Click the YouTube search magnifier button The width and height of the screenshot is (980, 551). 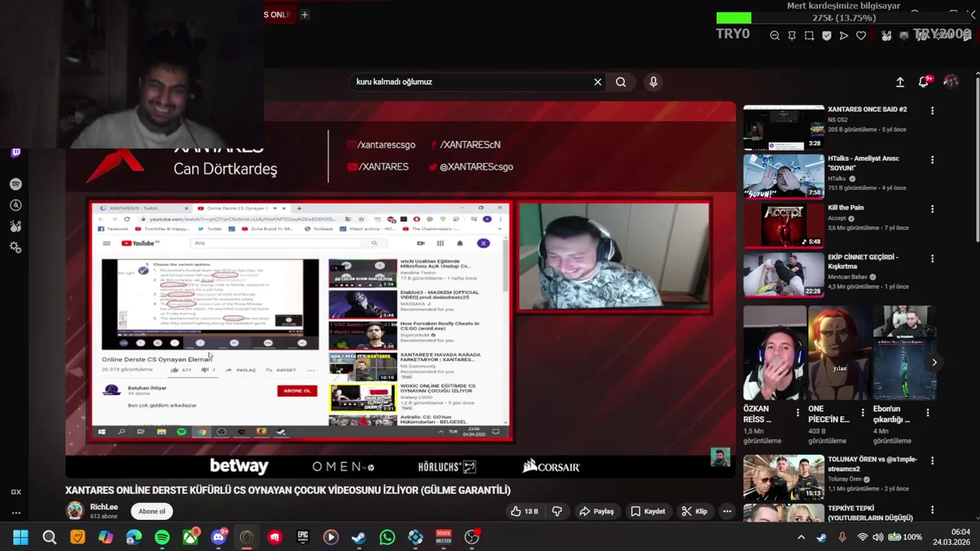click(x=621, y=82)
